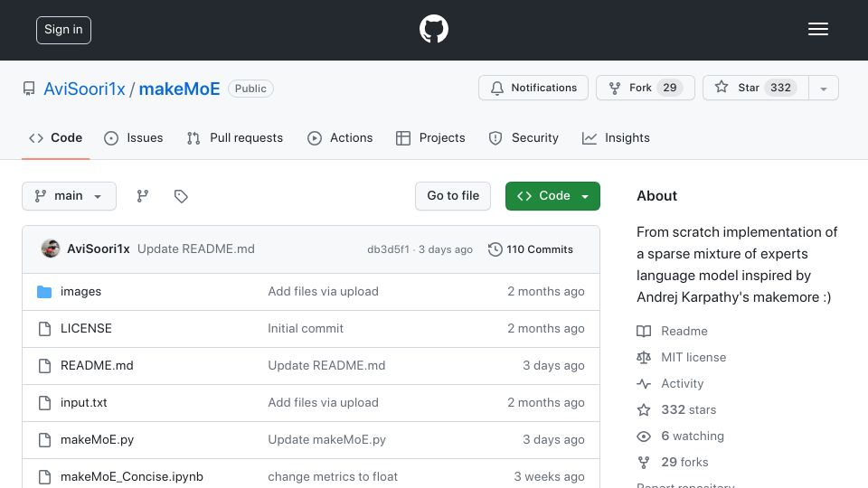This screenshot has width=868, height=488.
Task: Expand the main branch selector
Action: (70, 196)
